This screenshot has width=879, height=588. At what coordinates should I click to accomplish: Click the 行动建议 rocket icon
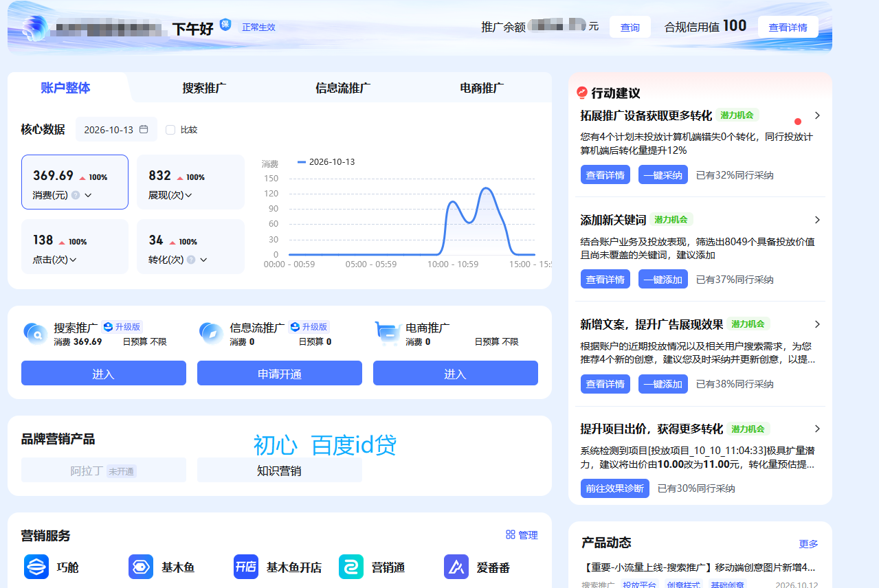582,92
